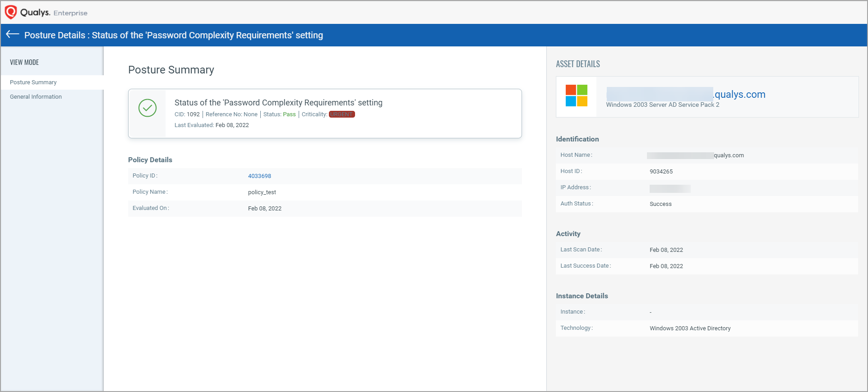Screen dimensions: 868x392
Task: Click the Auth Status Success value
Action: pyautogui.click(x=660, y=204)
